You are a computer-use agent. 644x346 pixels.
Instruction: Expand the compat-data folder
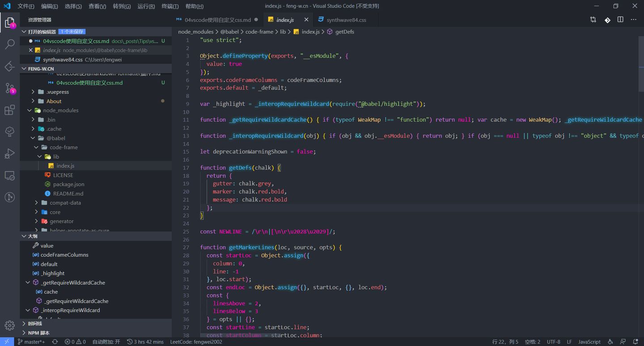point(36,203)
